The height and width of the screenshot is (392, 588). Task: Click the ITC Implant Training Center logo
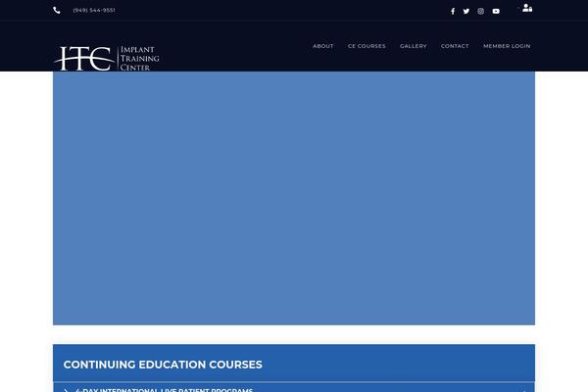click(x=107, y=58)
